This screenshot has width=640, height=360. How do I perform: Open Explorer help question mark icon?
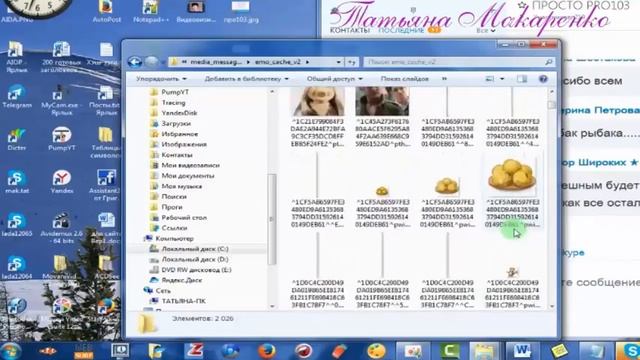[543, 79]
